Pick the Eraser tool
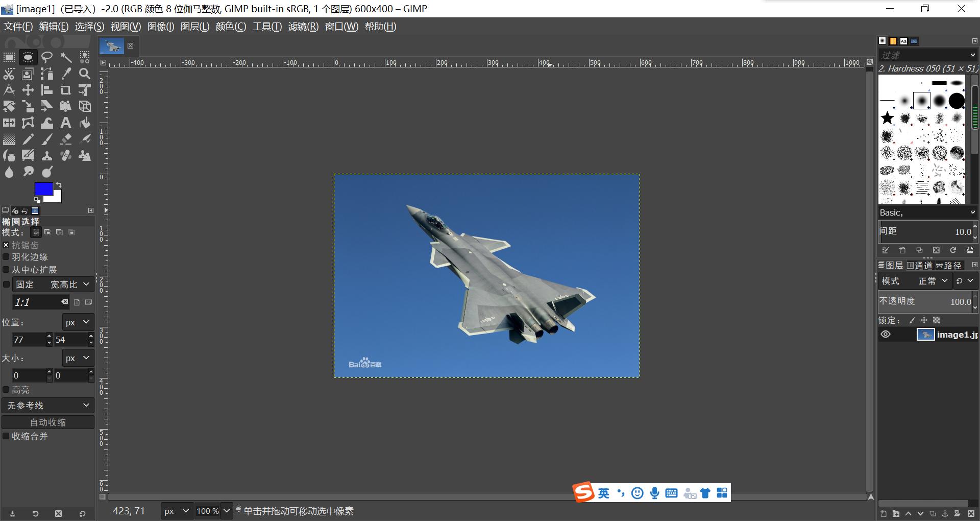Viewport: 980px width, 521px height. (66, 139)
